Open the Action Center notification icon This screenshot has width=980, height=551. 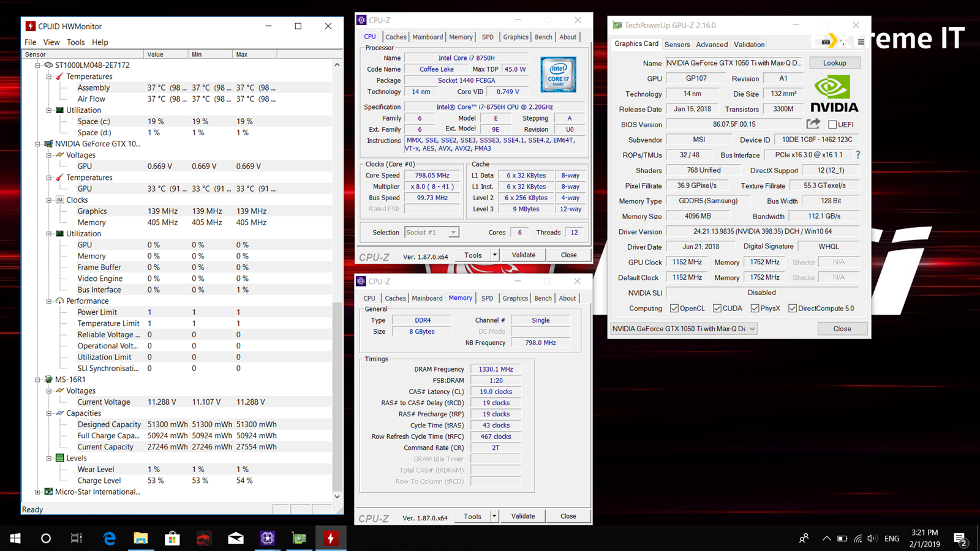(x=960, y=539)
